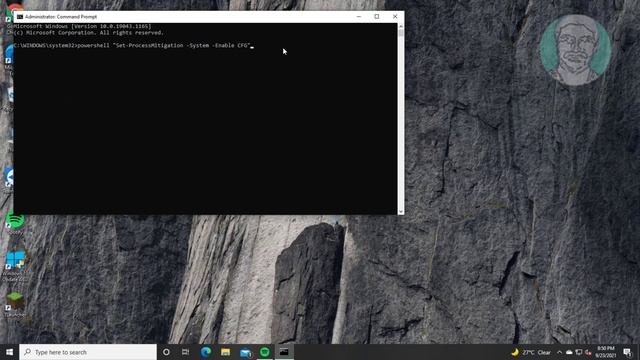Viewport: 640px width, 360px height.
Task: Open Spotify from the taskbar
Action: coord(264,352)
